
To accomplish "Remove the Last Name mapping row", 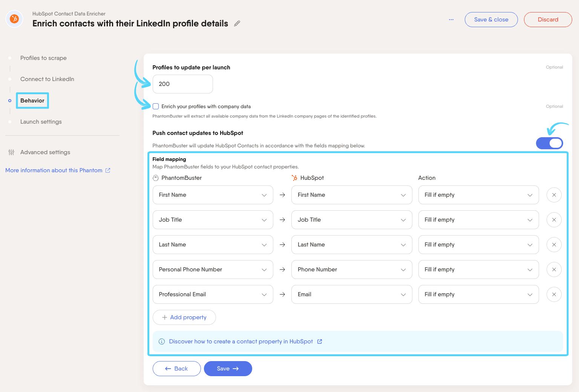I will click(x=554, y=245).
